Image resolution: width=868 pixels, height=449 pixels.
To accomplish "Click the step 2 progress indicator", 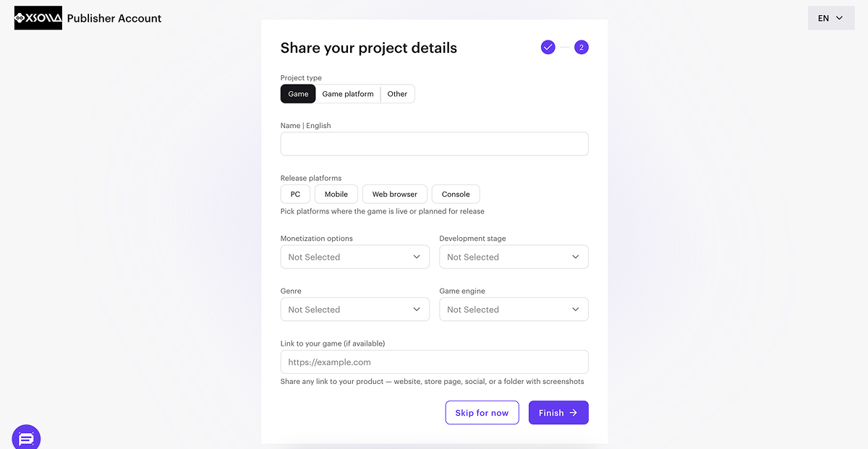I will (582, 48).
